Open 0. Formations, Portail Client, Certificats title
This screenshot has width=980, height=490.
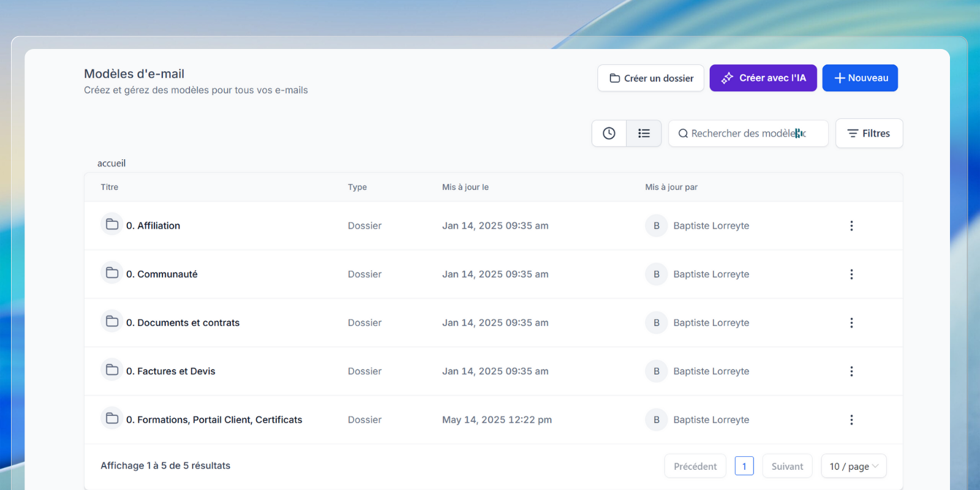(x=214, y=420)
